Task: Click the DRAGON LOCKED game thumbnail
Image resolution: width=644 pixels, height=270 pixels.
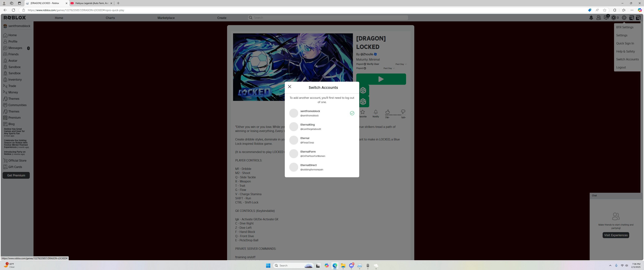Action: pyautogui.click(x=293, y=67)
